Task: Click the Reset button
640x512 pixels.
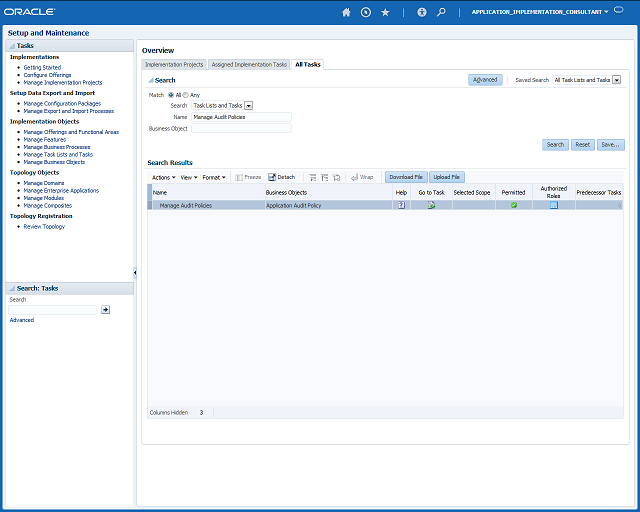Action: coord(582,145)
